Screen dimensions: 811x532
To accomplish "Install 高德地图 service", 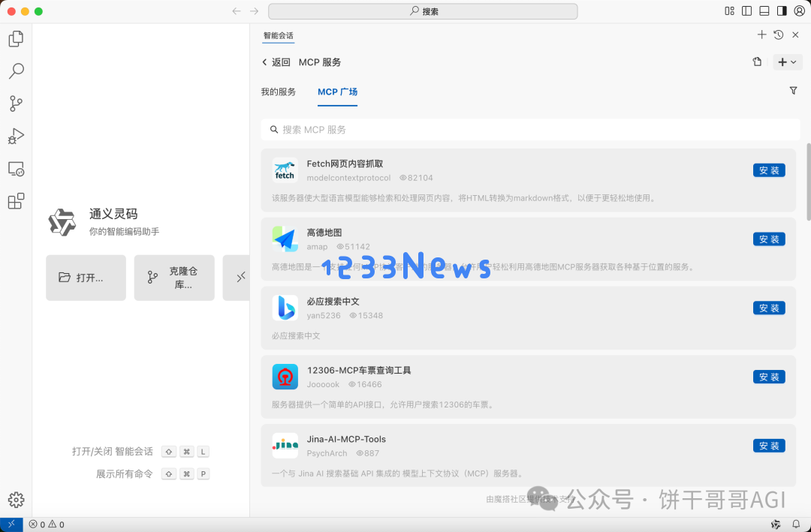I will (769, 239).
